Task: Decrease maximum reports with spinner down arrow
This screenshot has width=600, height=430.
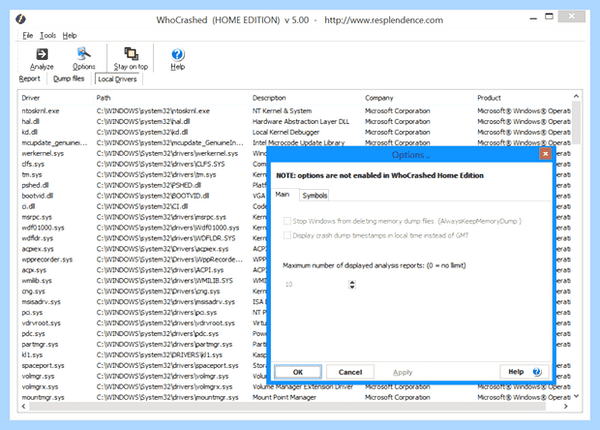Action: (352, 287)
